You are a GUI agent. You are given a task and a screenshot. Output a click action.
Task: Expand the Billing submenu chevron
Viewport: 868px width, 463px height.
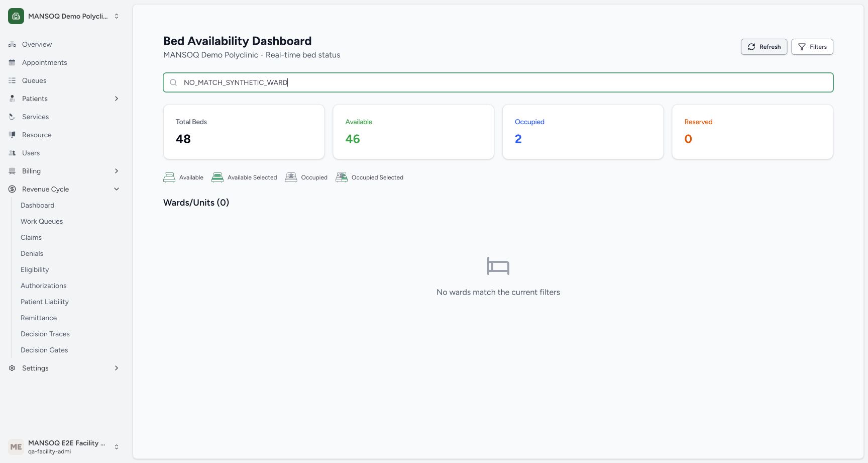click(117, 171)
